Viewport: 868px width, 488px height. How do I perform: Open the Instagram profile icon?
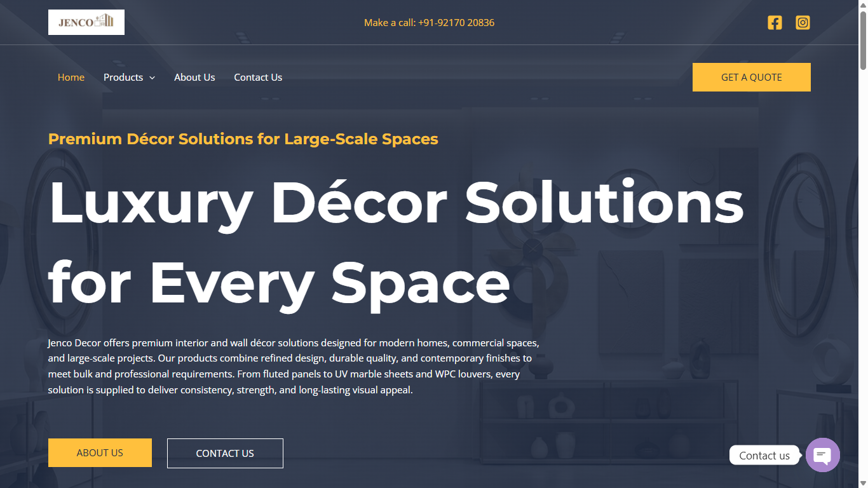803,23
